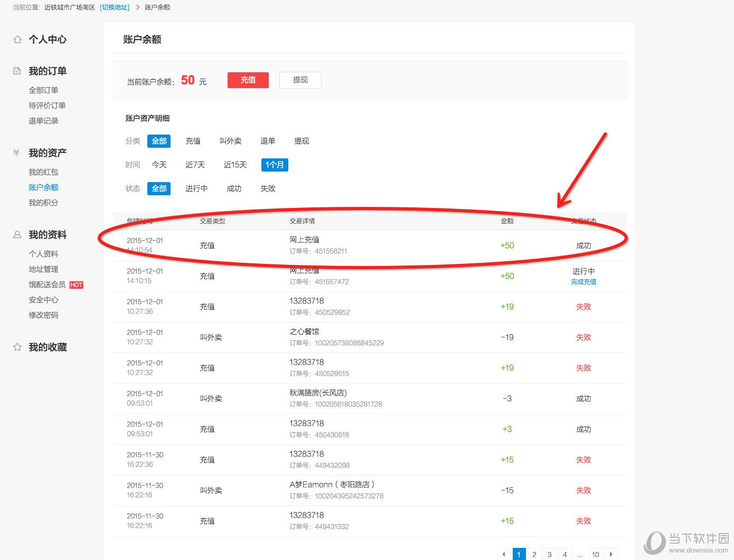Click the red HOT badge
The height and width of the screenshot is (560, 734).
coord(77,285)
